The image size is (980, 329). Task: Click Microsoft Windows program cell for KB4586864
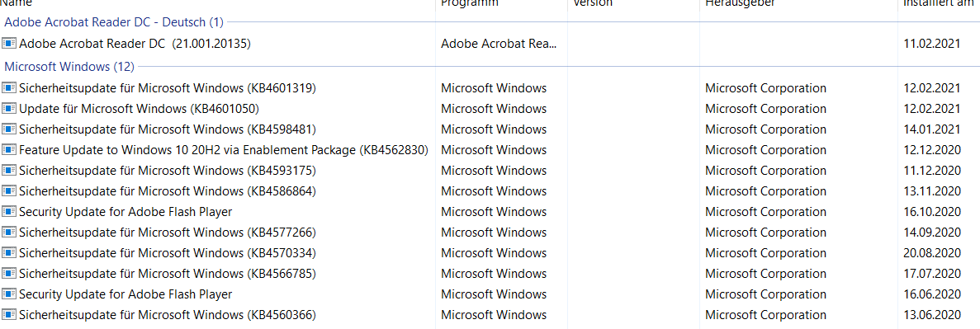tap(494, 191)
